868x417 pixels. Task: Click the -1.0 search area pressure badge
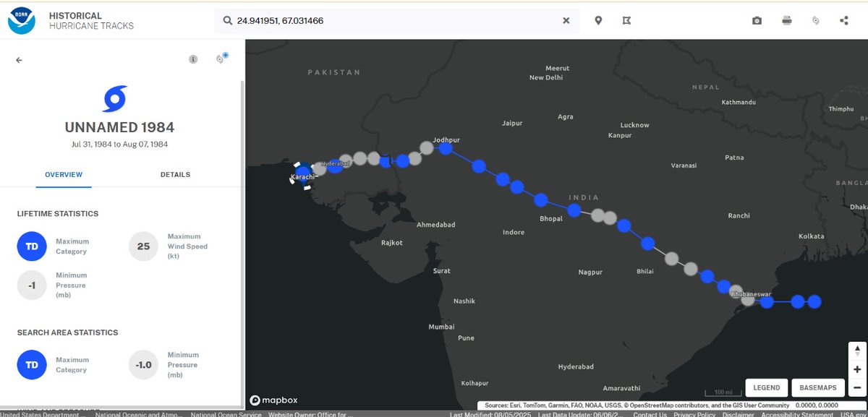143,365
